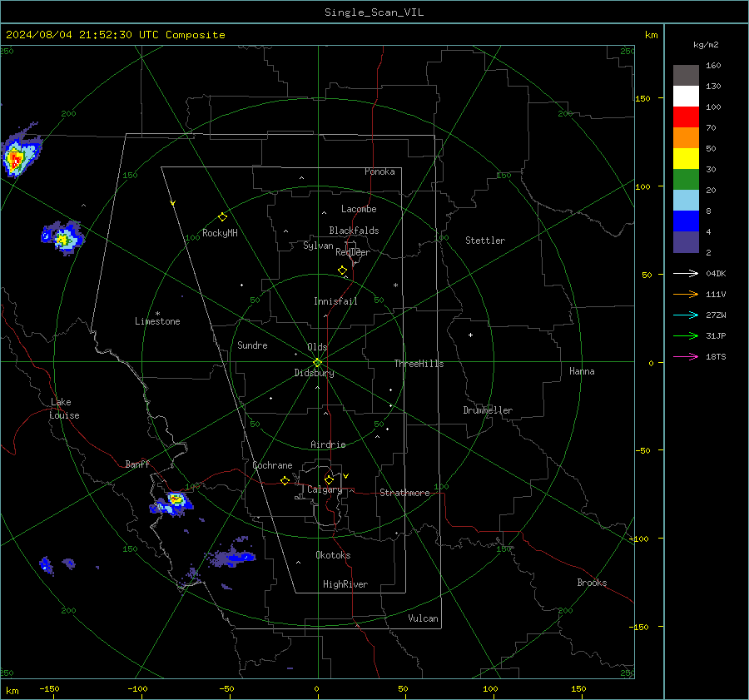Click the Drumheller town label
Image resolution: width=749 pixels, height=700 pixels.
488,410
